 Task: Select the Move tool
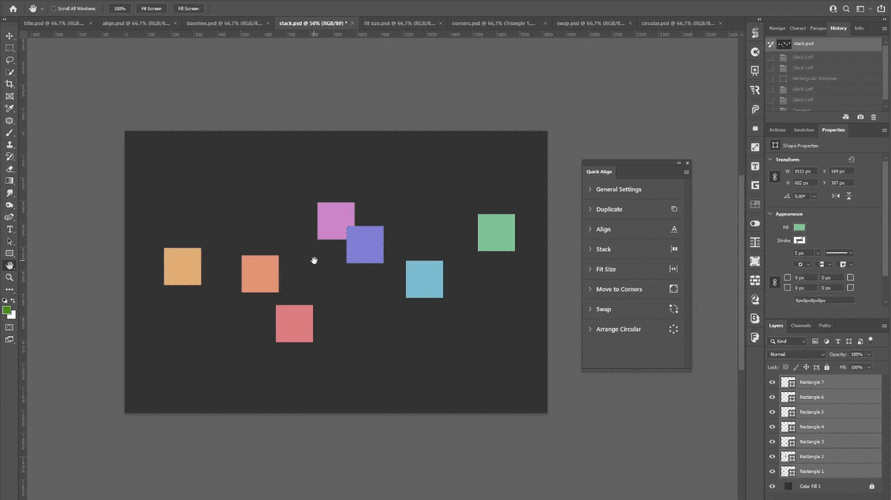coord(10,36)
